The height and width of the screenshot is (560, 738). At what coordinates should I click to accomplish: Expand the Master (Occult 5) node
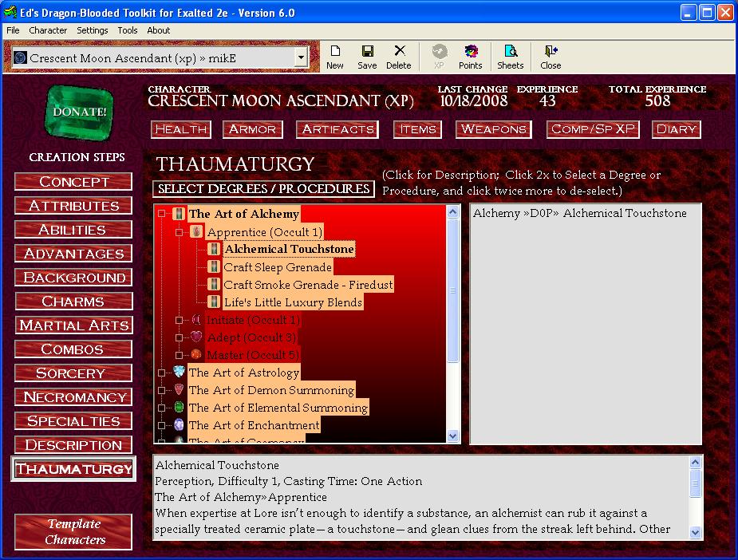tap(179, 355)
